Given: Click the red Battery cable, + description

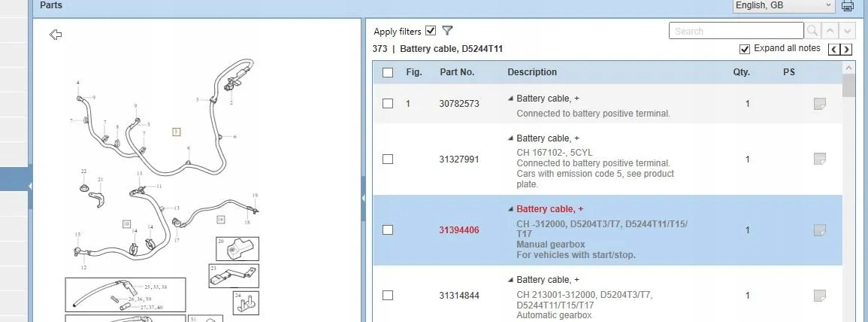Looking at the screenshot, I should coord(549,209).
